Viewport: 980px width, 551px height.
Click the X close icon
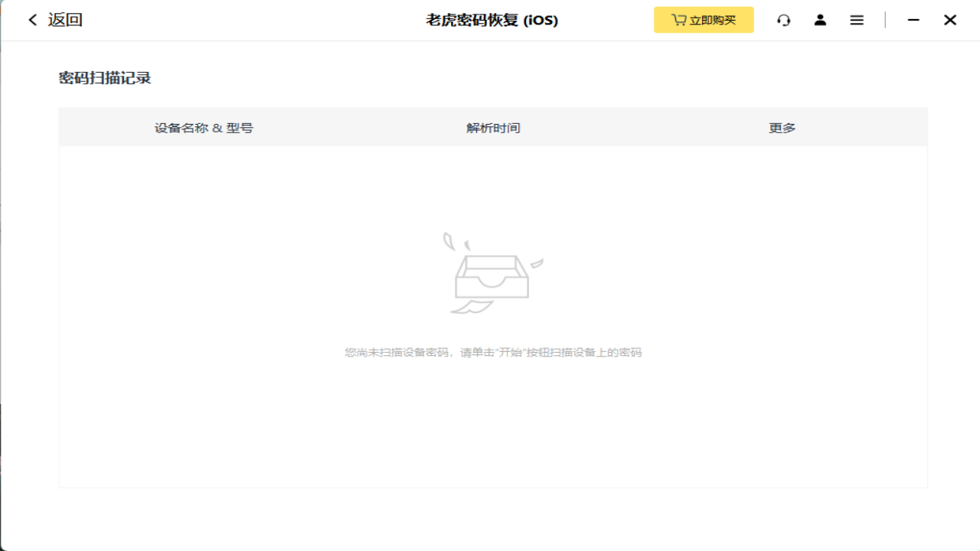pyautogui.click(x=950, y=19)
